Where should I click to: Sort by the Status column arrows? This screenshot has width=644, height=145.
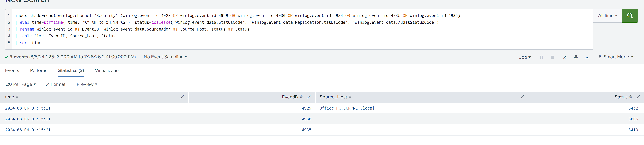pos(630,97)
